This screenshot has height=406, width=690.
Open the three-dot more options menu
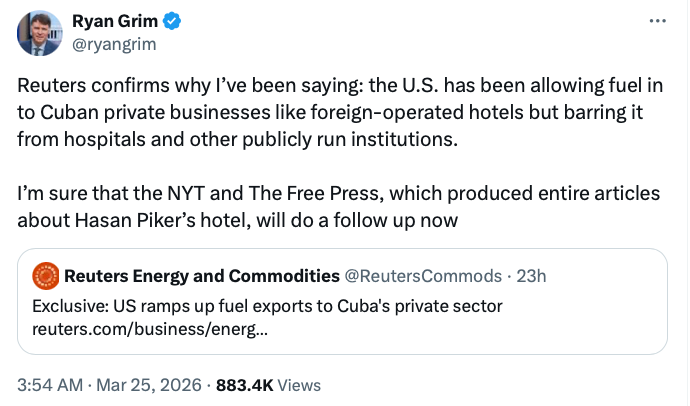[x=655, y=22]
